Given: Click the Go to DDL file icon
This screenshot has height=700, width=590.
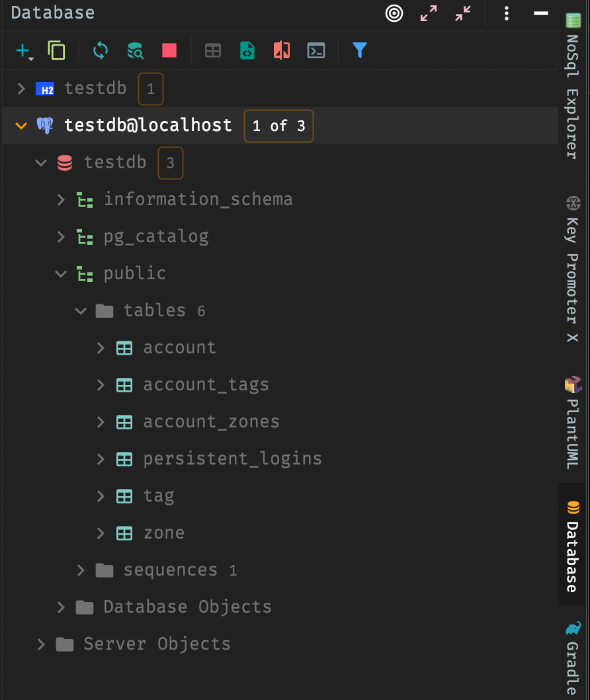Looking at the screenshot, I should 247,50.
